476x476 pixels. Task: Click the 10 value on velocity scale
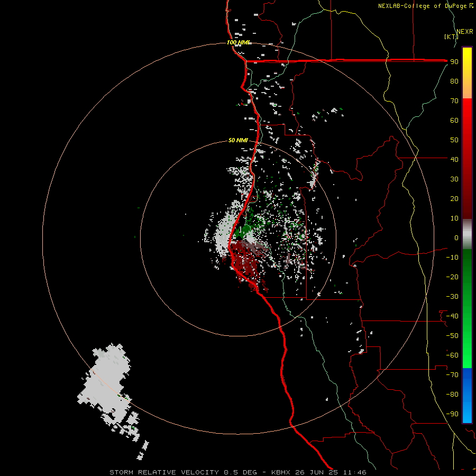454,218
